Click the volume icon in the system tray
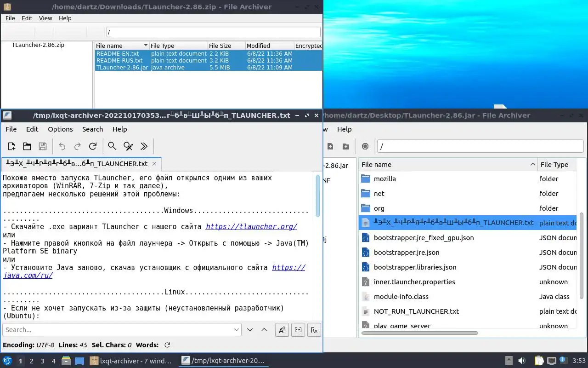This screenshot has height=368, width=588. 522,361
